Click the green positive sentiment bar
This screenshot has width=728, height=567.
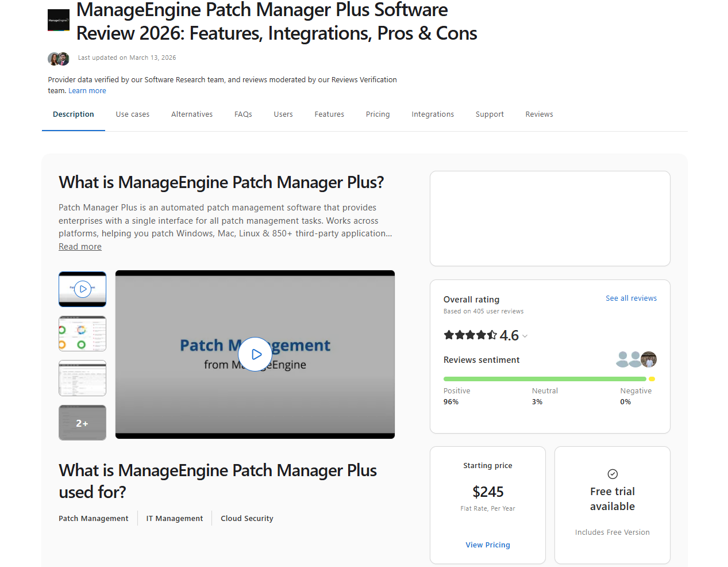[545, 379]
